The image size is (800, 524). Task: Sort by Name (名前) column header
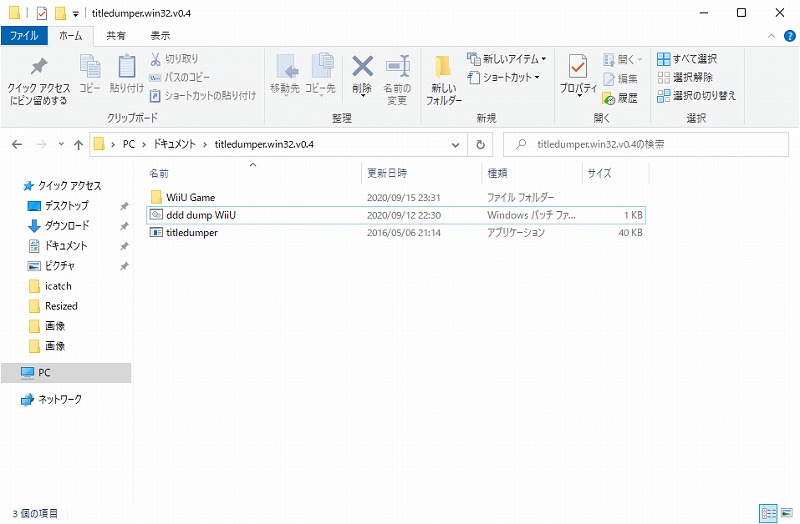click(x=253, y=173)
